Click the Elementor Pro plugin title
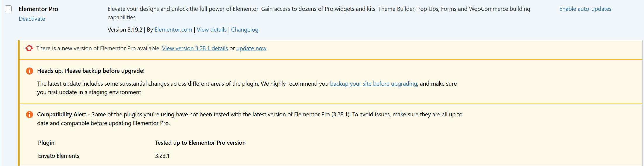 coord(38,9)
